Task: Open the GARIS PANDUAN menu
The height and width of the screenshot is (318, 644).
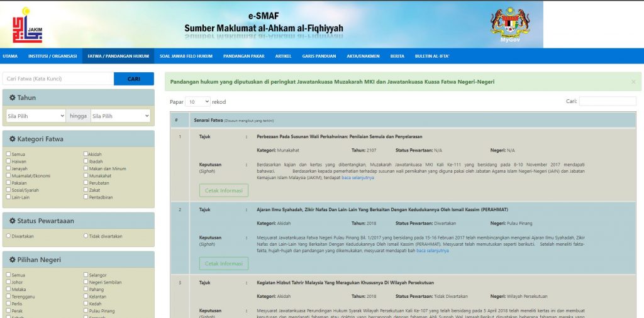Action: tap(319, 56)
